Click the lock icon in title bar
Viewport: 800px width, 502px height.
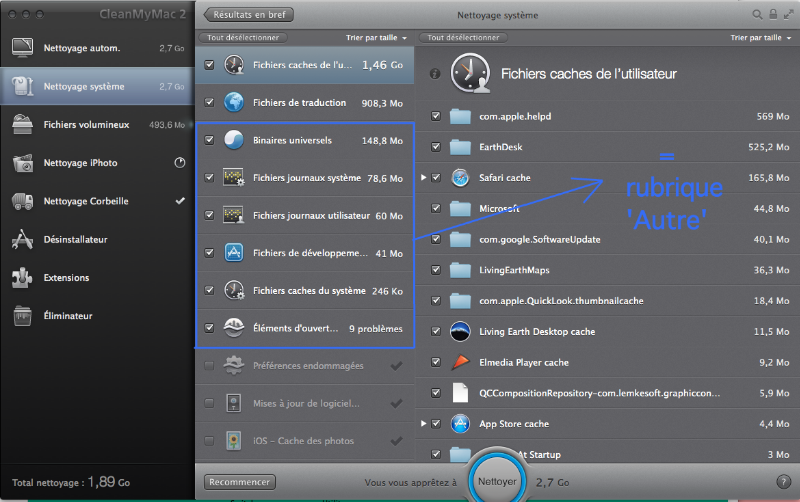click(773, 15)
